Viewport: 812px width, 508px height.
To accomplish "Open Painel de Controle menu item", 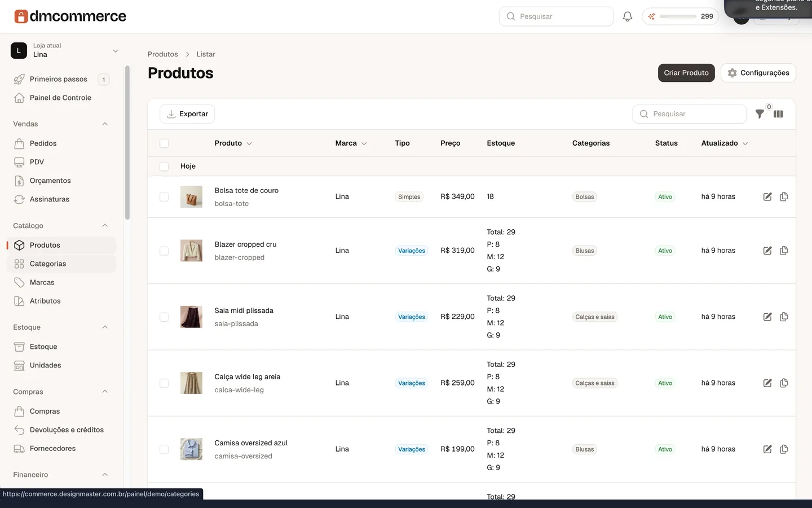I will [x=61, y=98].
